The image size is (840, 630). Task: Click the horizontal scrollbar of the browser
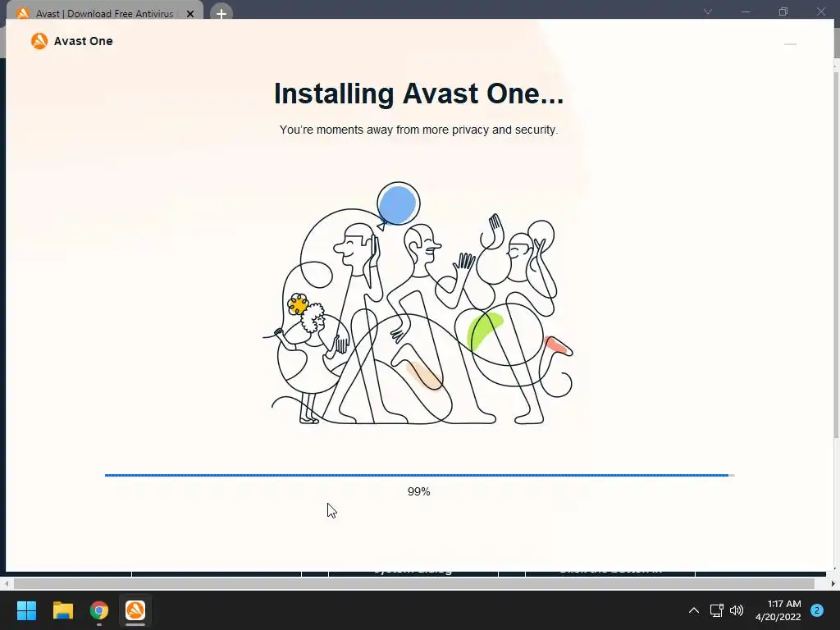tap(414, 583)
